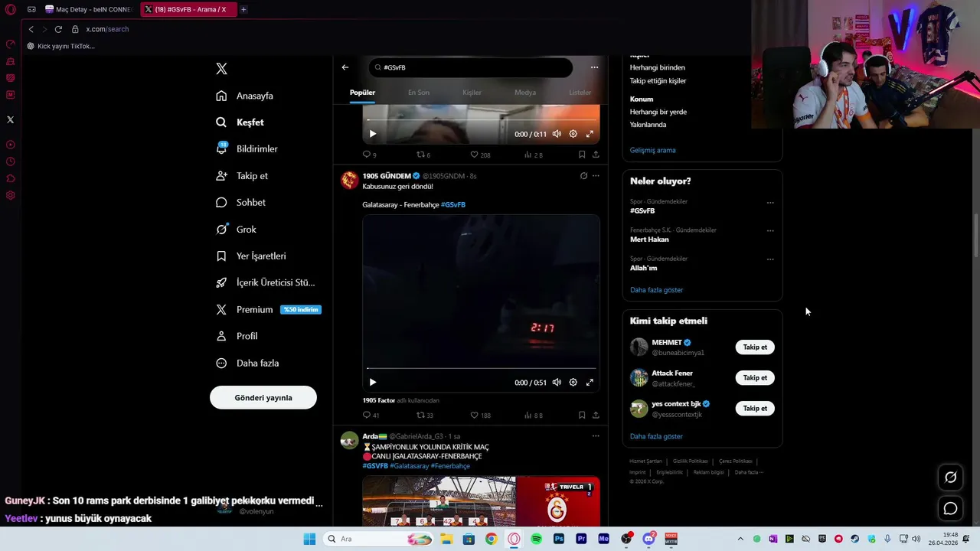Open the Gelişmiş arama link
Image resolution: width=980 pixels, height=551 pixels.
point(652,150)
